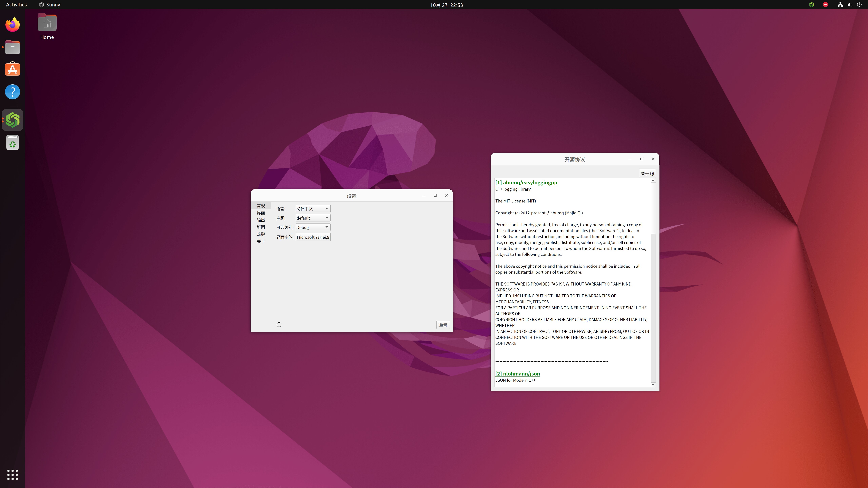Image resolution: width=868 pixels, height=488 pixels.
Task: Open the 日志级别 dropdown showing Debug
Action: click(313, 227)
